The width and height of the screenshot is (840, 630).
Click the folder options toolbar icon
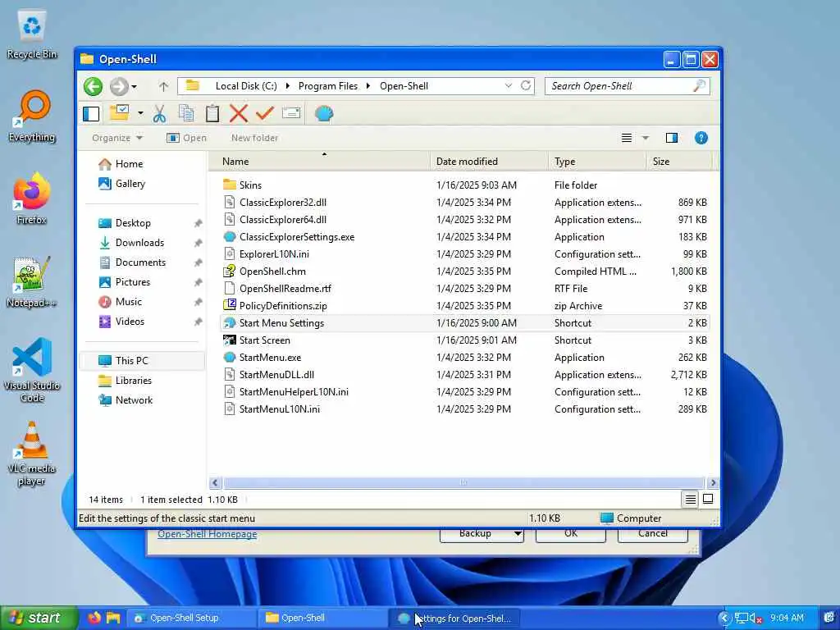pyautogui.click(x=120, y=113)
